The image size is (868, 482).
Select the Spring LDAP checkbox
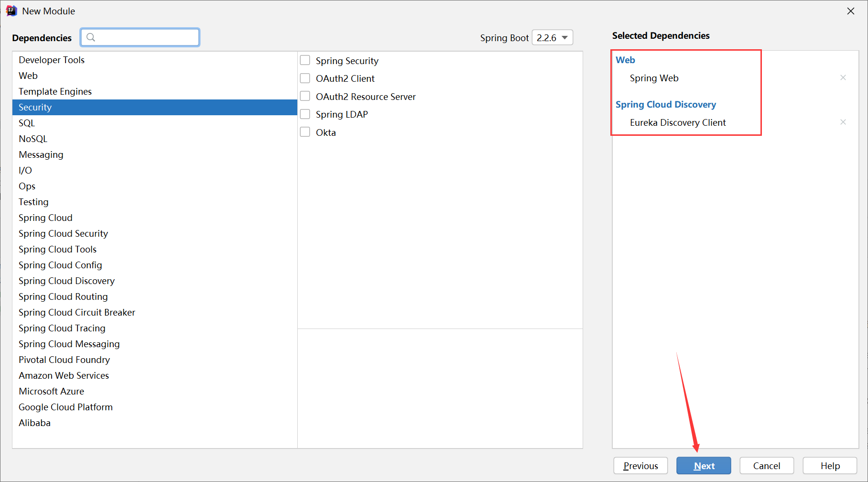click(x=305, y=114)
